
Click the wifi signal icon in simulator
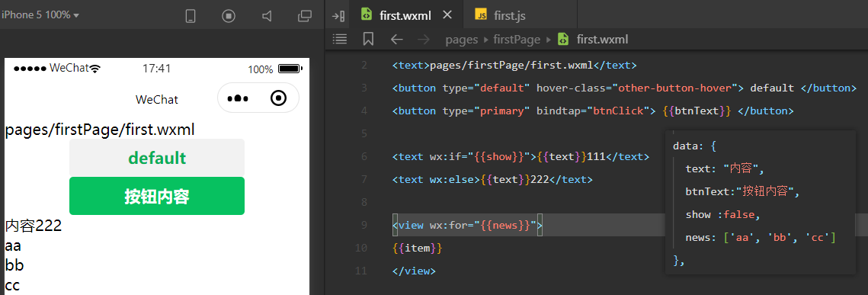click(95, 69)
